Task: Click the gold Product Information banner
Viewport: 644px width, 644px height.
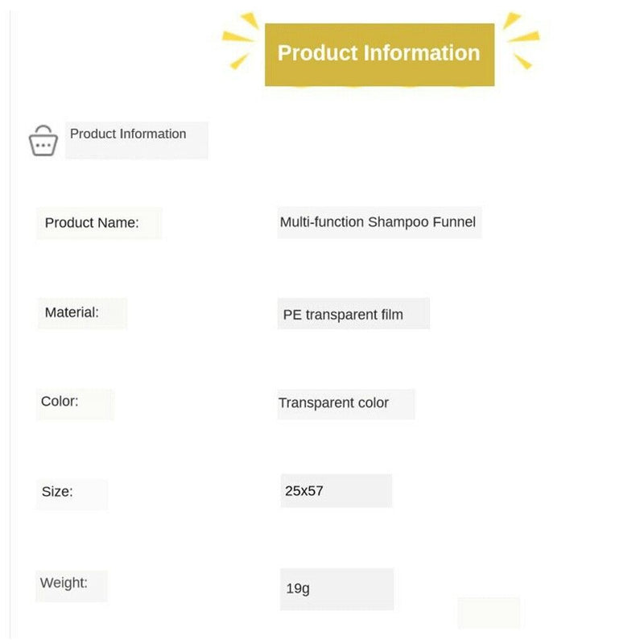Action: tap(379, 54)
